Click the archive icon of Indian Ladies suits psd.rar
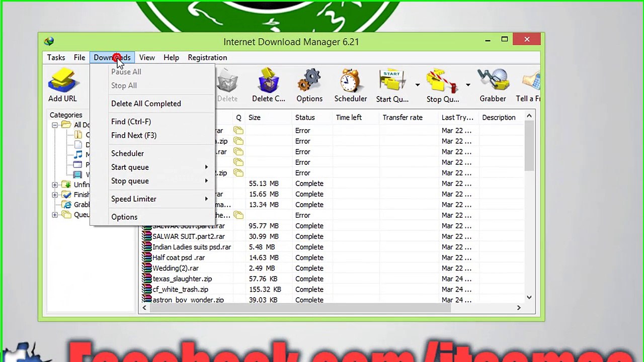The image size is (644, 362). [146, 247]
